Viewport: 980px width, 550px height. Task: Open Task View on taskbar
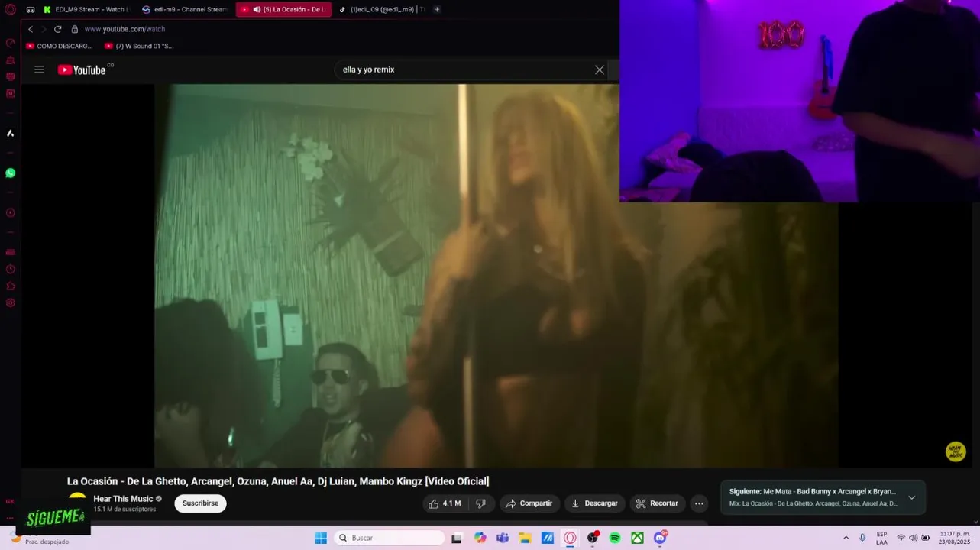tap(457, 538)
